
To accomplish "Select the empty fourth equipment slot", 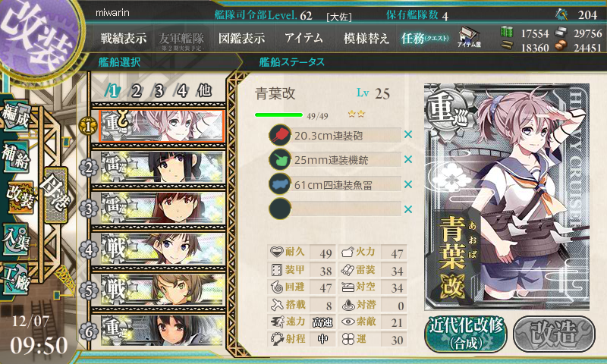I will 335,209.
